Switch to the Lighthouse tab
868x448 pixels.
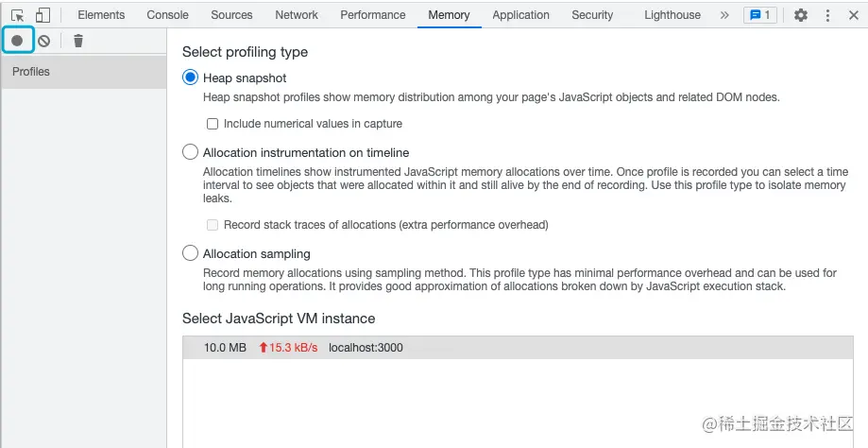[x=672, y=15]
